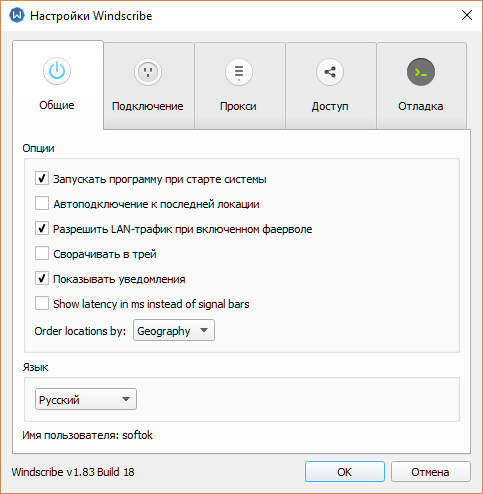
Task: Click the Прокси list icon
Action: point(239,72)
